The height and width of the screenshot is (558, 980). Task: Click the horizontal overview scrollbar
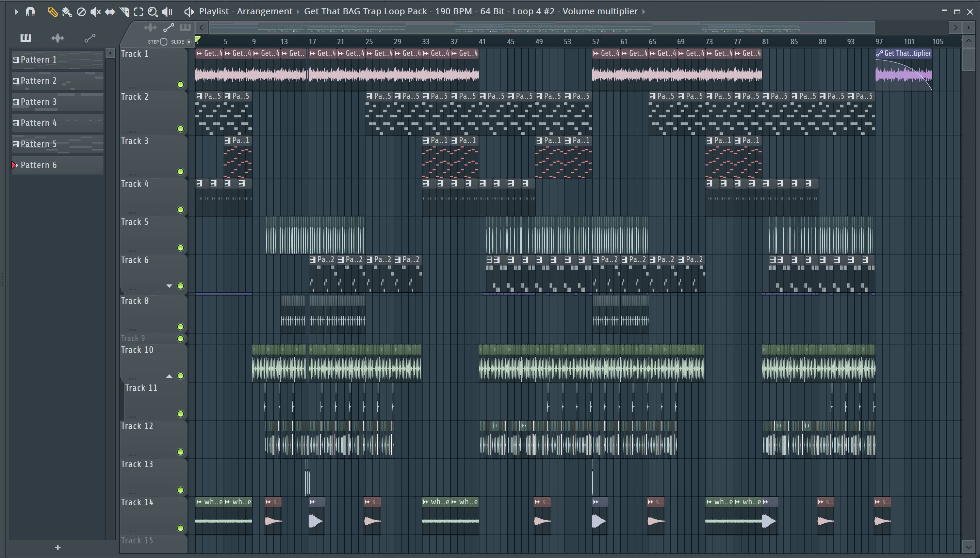coord(542,28)
